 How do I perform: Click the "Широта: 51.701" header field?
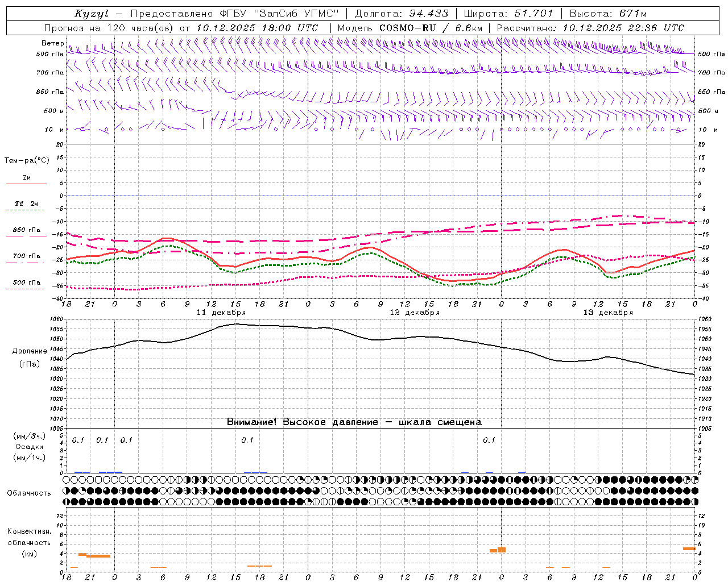click(509, 14)
